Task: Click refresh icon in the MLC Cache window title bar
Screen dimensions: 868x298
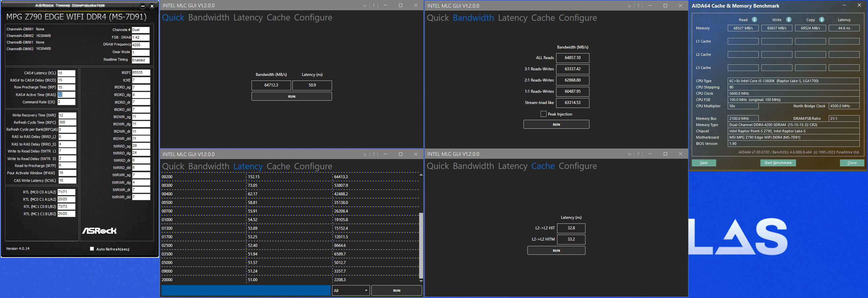Action: click(x=629, y=154)
